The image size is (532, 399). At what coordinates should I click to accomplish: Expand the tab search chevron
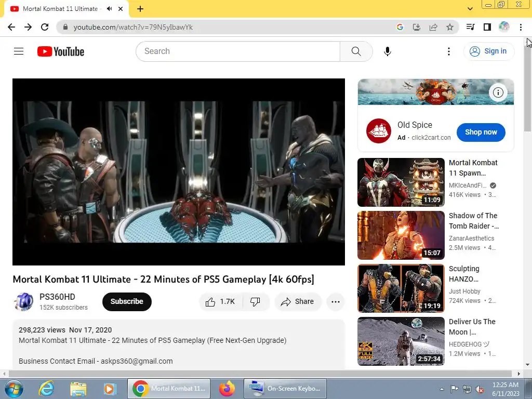(470, 9)
